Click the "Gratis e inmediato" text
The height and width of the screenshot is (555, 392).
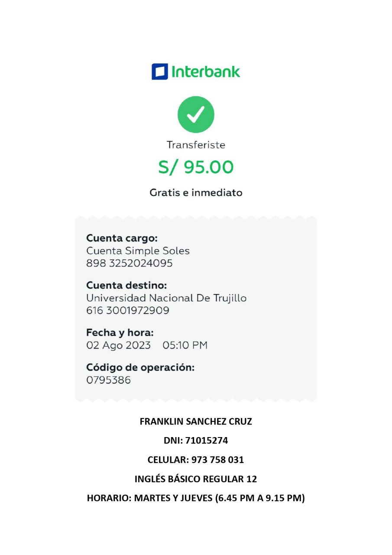pyautogui.click(x=196, y=193)
